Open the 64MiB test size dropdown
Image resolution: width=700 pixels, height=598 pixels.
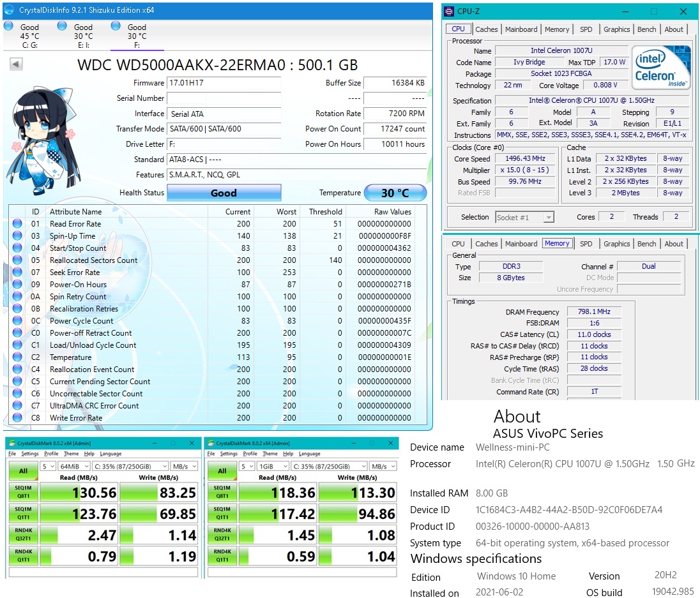tap(73, 466)
